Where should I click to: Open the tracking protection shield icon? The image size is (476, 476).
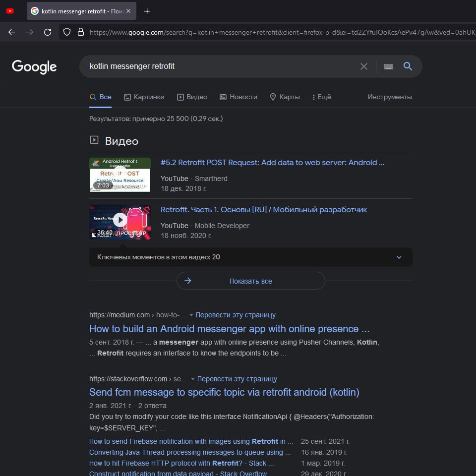click(x=67, y=32)
